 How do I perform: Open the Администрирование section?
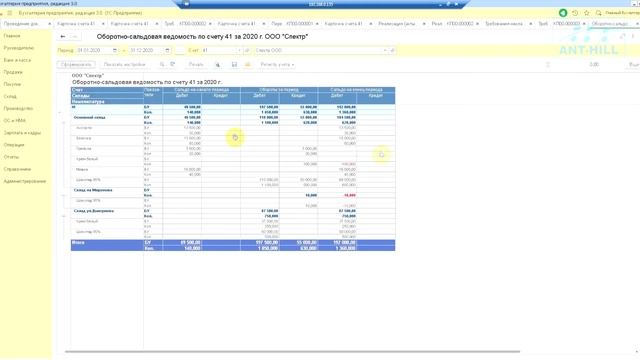point(25,181)
